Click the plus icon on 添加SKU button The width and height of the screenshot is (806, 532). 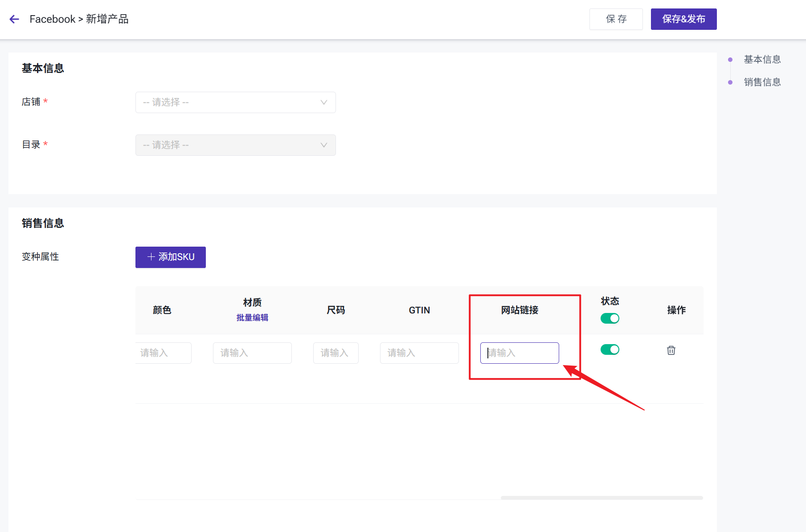click(x=151, y=257)
